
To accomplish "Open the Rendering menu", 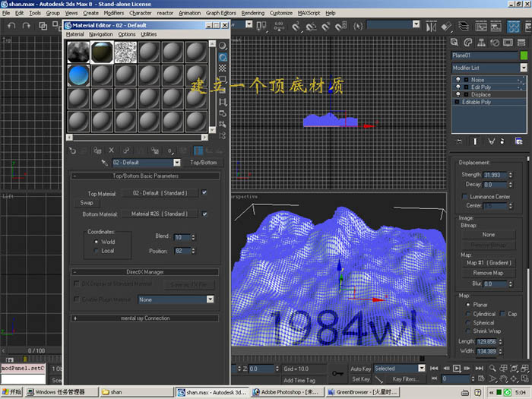I will (x=253, y=13).
